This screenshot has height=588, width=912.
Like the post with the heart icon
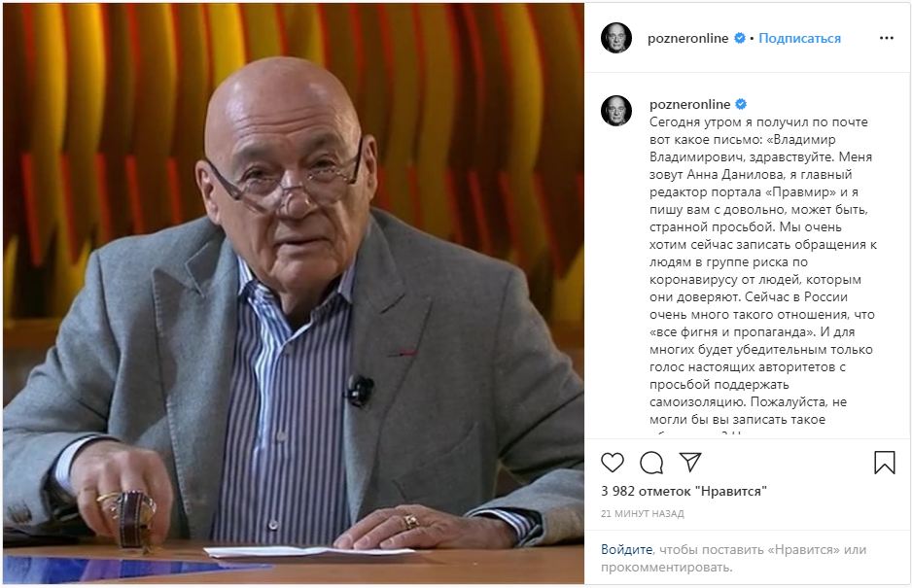(612, 463)
